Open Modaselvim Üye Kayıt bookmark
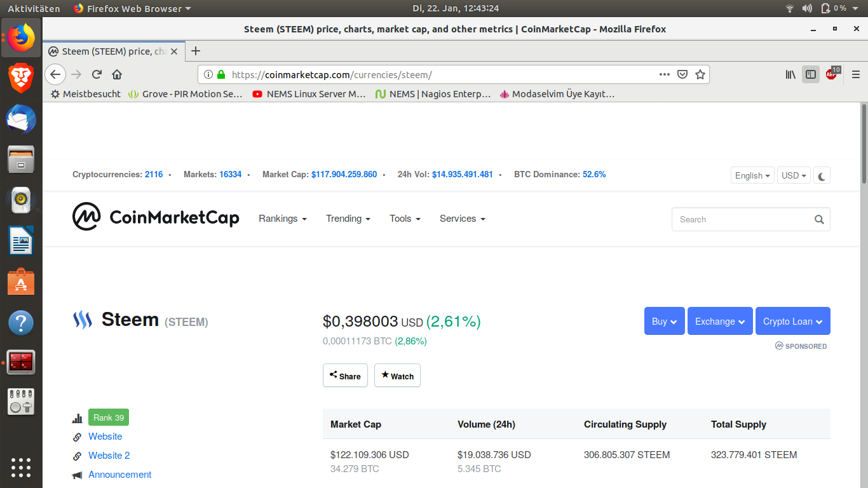Viewport: 868px width, 488px height. click(x=557, y=94)
